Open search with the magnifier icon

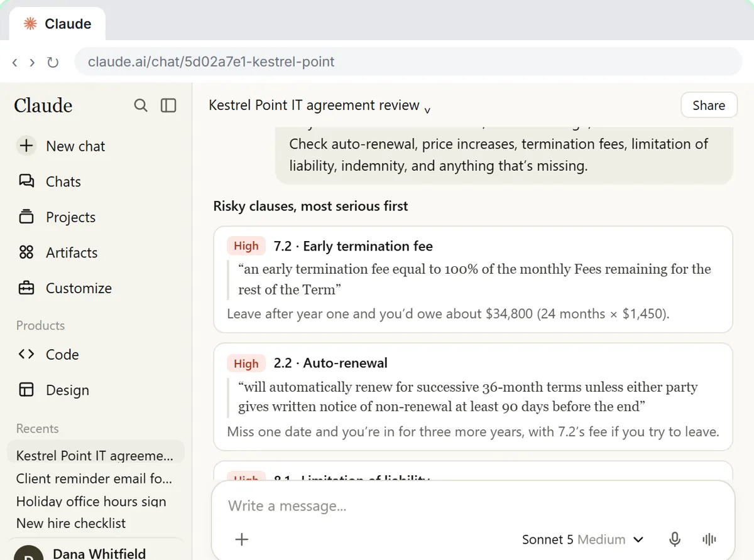(141, 105)
